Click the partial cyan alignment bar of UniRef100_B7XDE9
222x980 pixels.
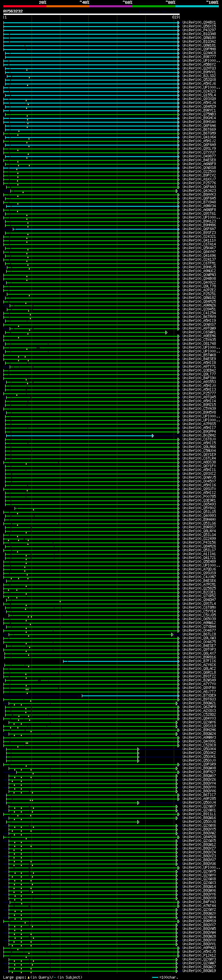[131, 696]
